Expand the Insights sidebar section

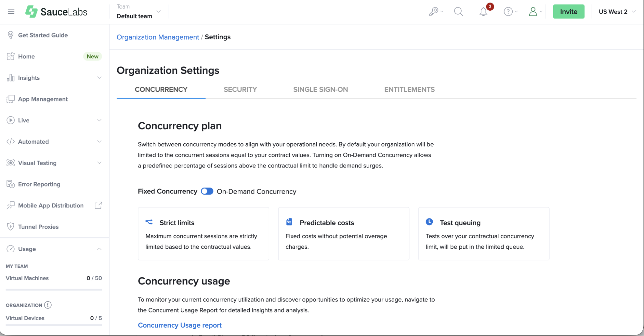[99, 78]
